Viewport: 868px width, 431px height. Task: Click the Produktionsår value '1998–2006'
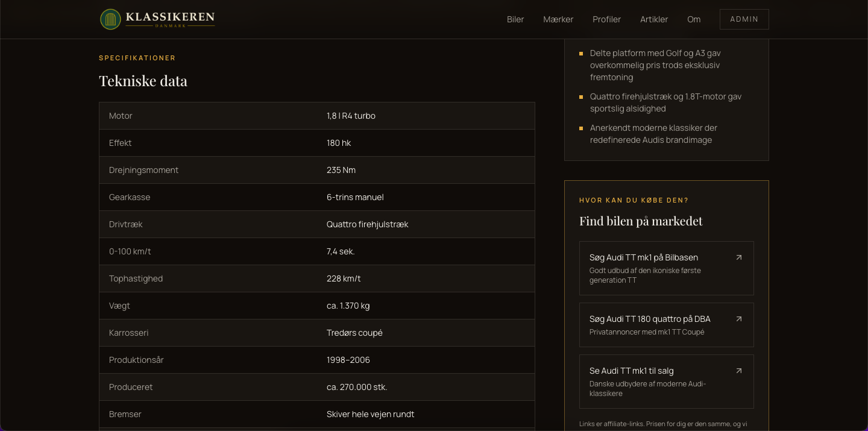[x=348, y=360]
